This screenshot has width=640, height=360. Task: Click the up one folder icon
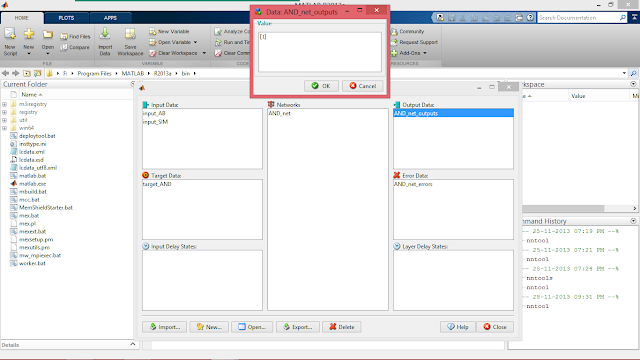click(27, 73)
